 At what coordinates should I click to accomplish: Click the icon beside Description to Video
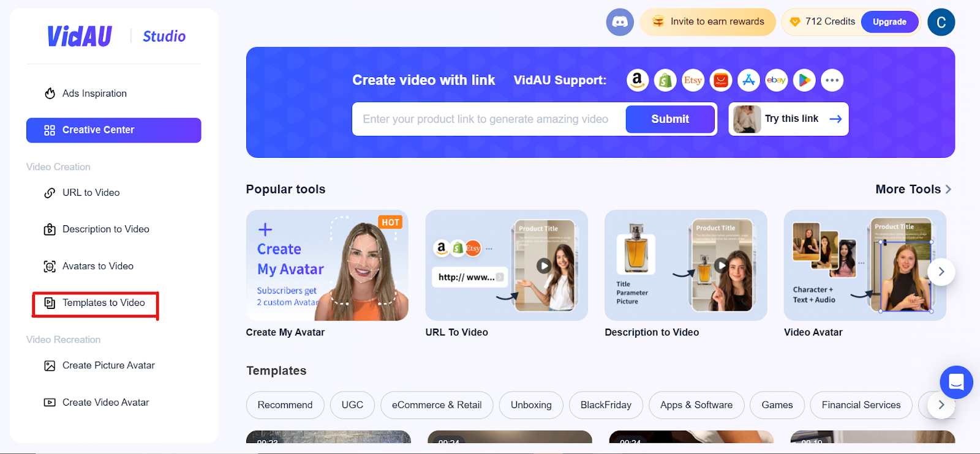[x=50, y=229]
